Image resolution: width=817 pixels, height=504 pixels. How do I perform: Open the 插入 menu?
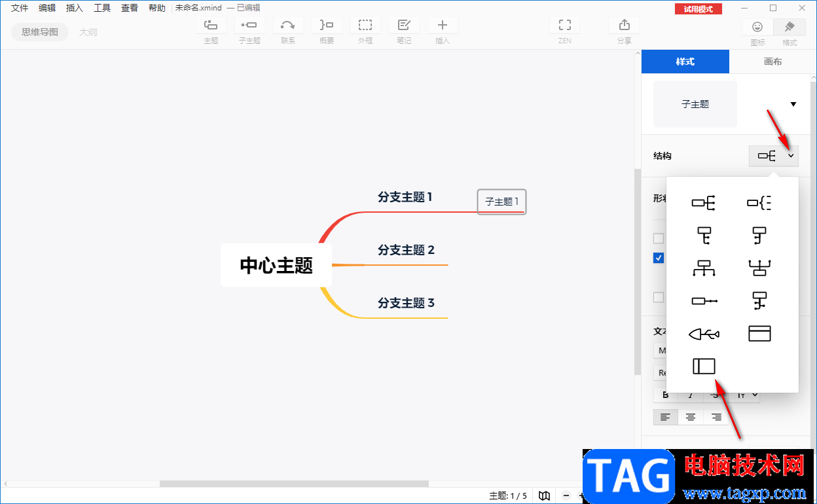coord(75,8)
